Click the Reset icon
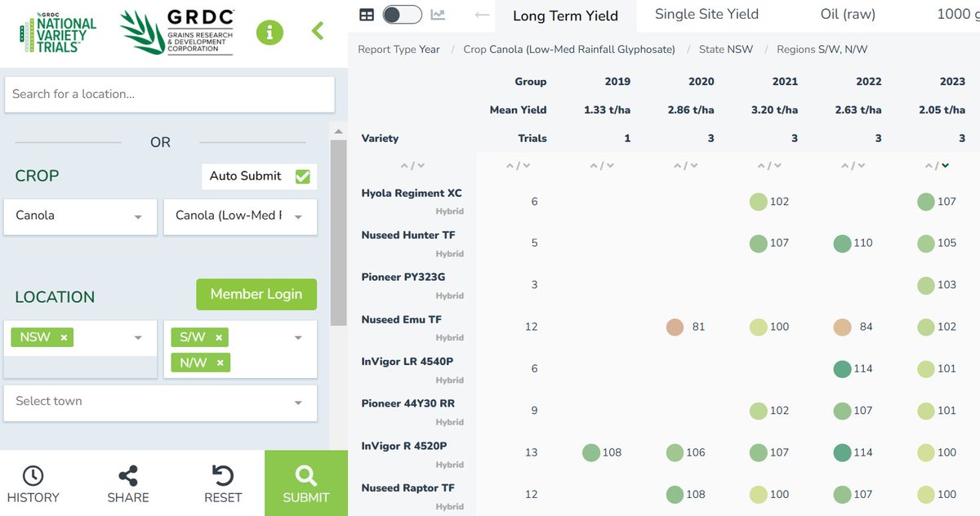980x516 pixels. pos(223,476)
